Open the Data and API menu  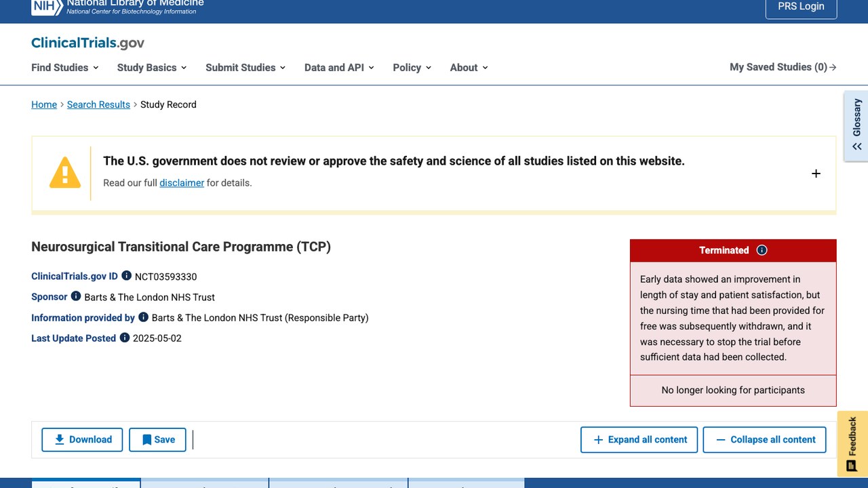339,67
